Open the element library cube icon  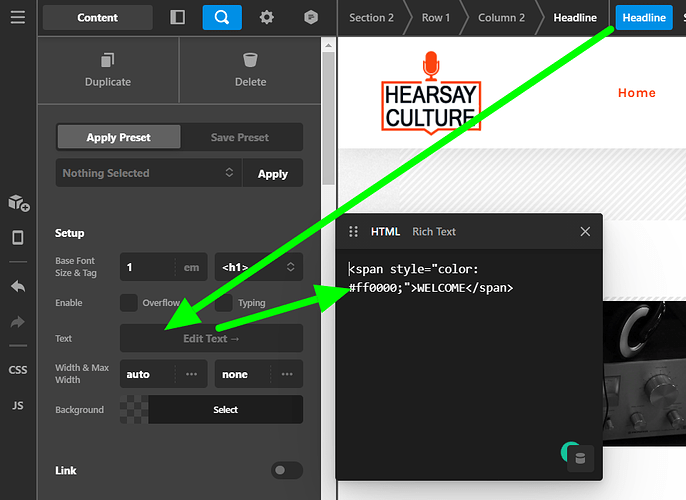(18, 203)
